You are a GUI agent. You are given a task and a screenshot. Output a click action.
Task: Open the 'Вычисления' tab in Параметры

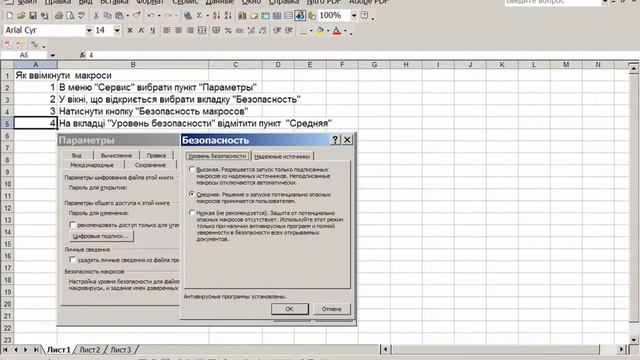click(x=116, y=156)
